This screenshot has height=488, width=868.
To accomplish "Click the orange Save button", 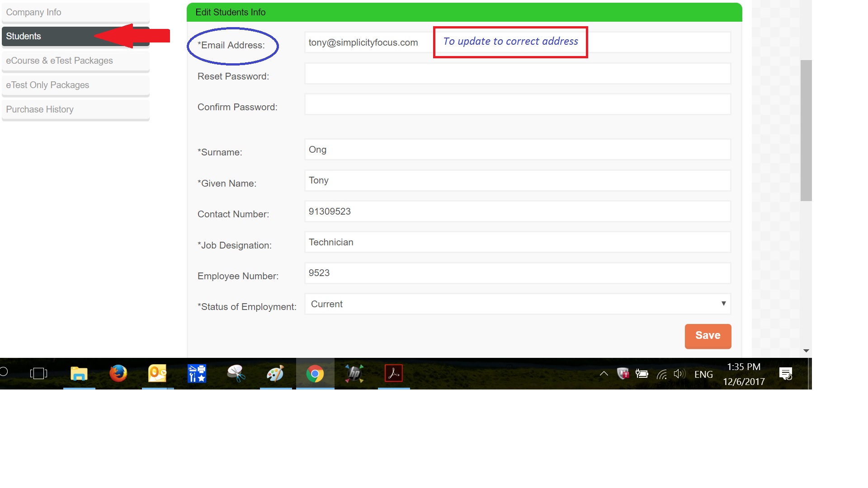I will [708, 336].
